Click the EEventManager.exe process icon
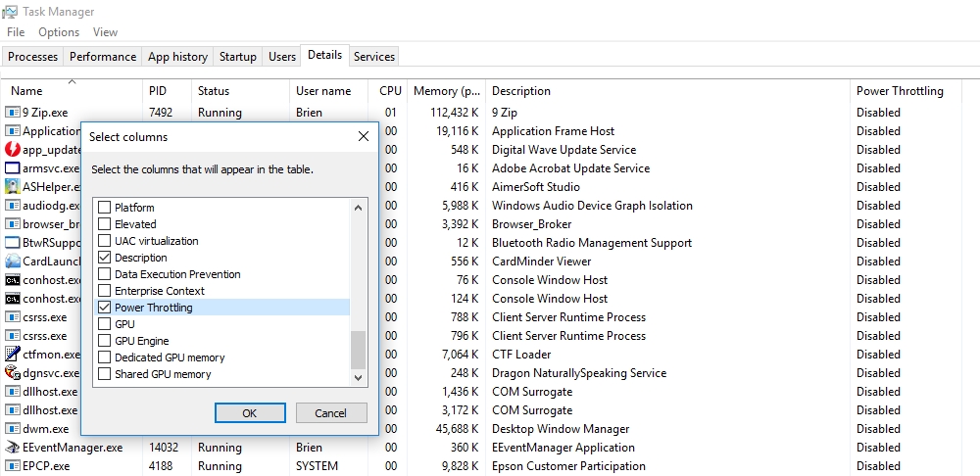Screen dimensions: 980x476 13,448
